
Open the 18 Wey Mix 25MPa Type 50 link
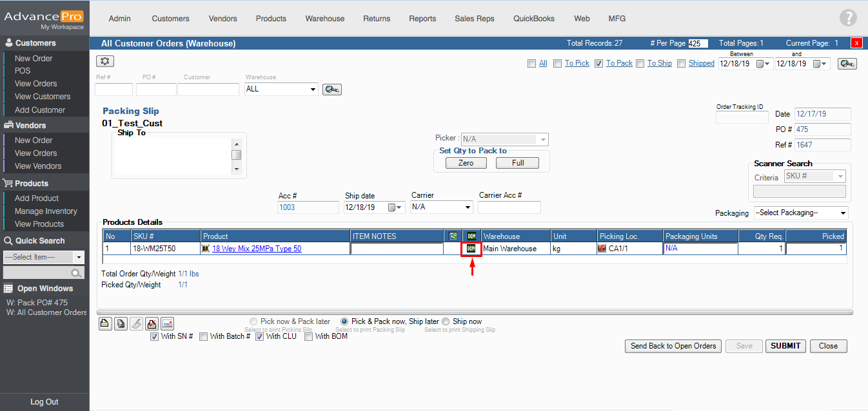click(257, 249)
